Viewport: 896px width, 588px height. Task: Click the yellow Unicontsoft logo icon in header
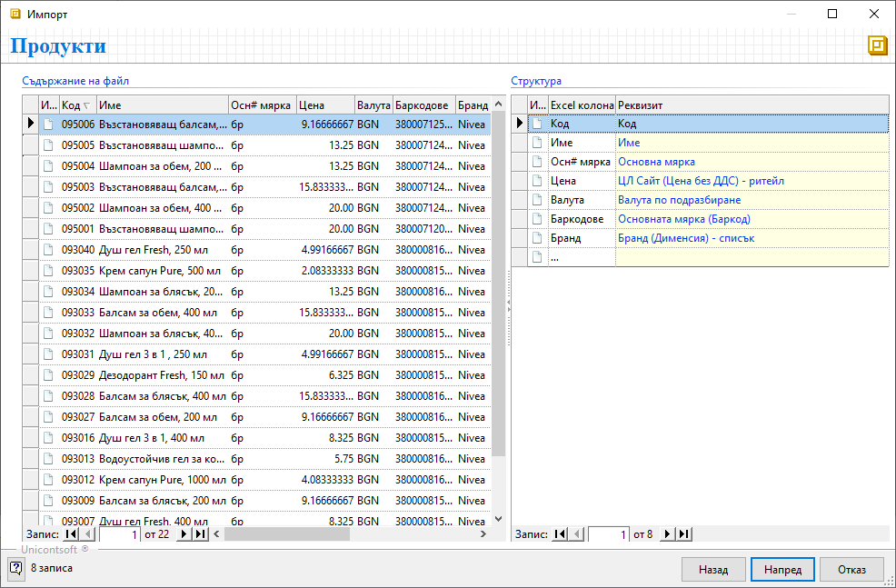tap(877, 46)
